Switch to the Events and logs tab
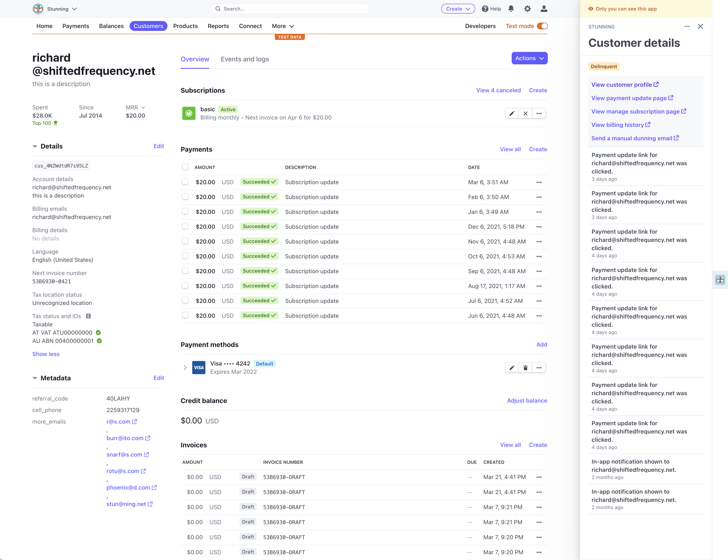Screen dimensions: 728x560 (x=245, y=59)
